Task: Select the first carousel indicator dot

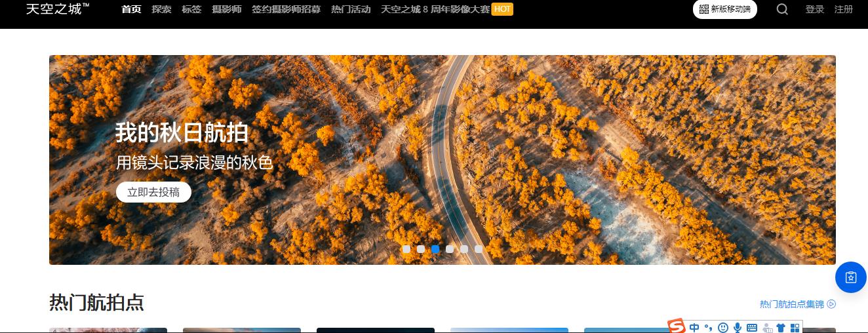Action: coord(406,249)
